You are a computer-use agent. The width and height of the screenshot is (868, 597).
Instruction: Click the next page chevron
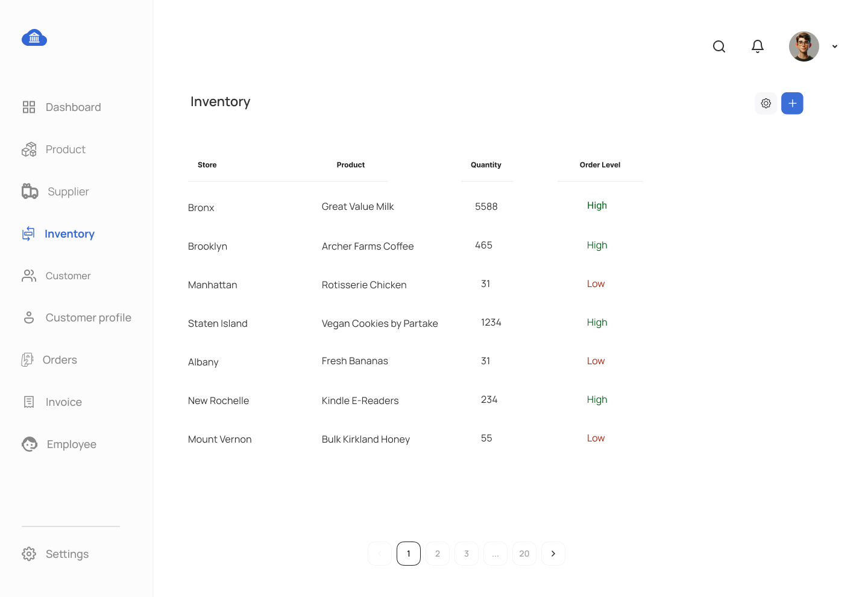coord(553,554)
